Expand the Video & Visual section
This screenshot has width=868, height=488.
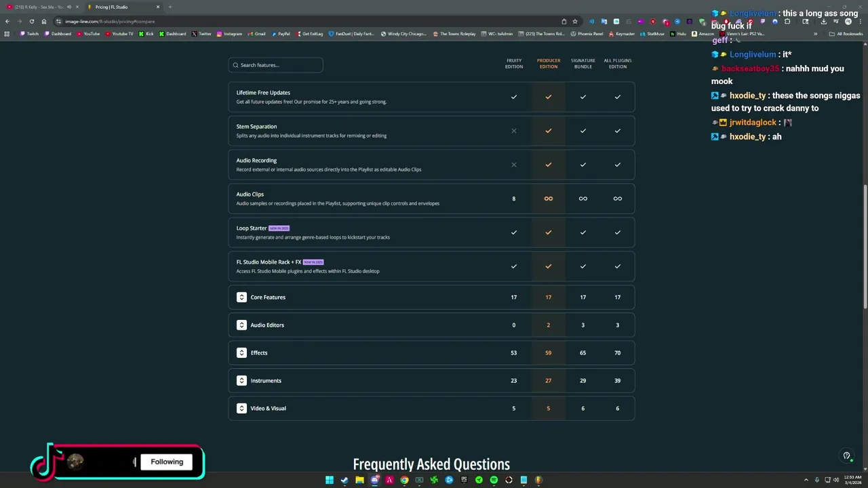[241, 408]
